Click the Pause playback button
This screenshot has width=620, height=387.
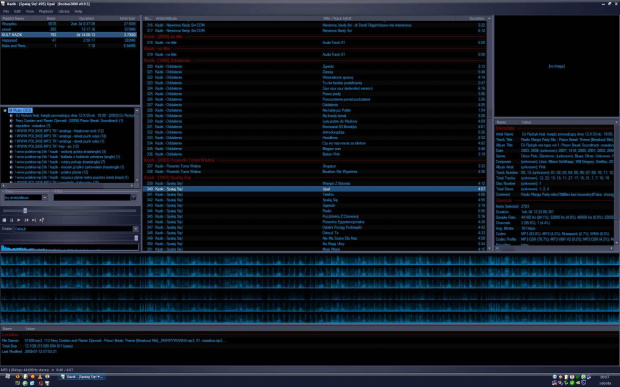point(11,220)
